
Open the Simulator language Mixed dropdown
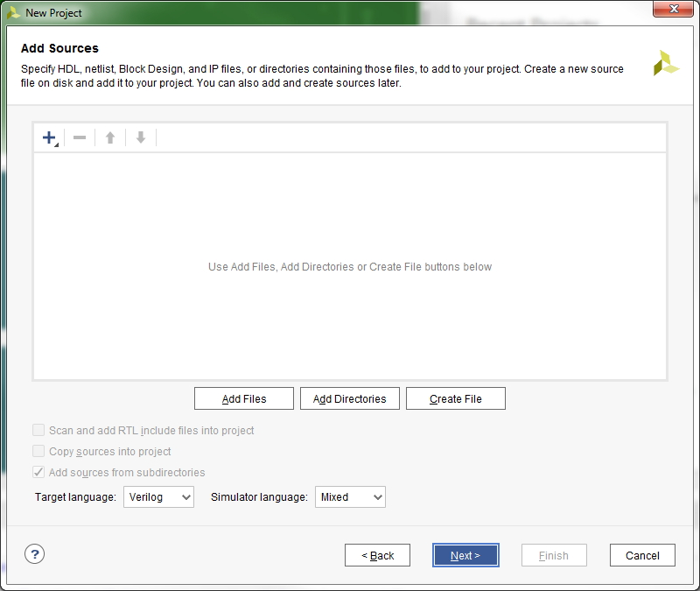coord(350,497)
